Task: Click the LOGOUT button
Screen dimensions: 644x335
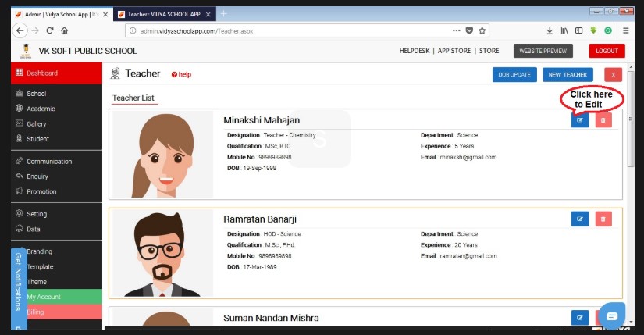Action: pos(607,51)
